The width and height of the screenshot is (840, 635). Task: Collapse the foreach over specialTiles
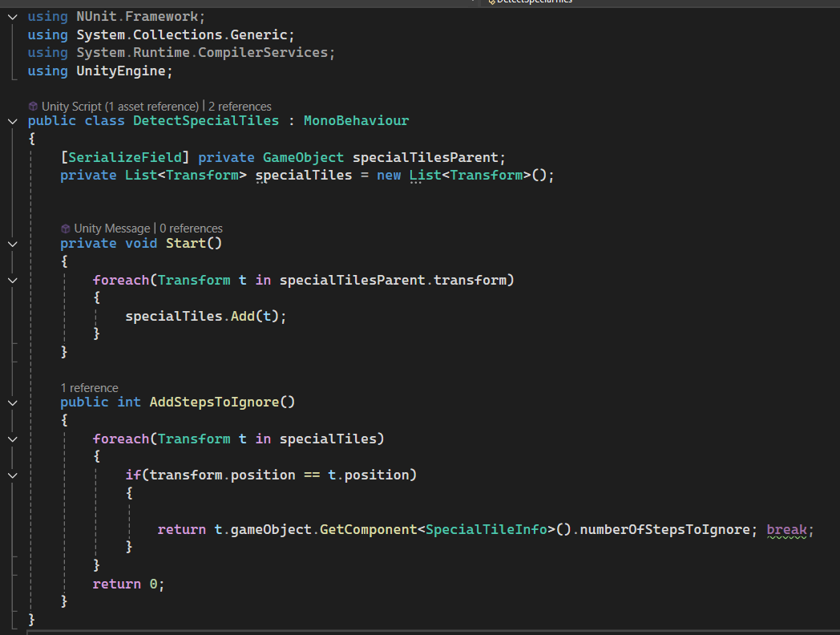click(12, 439)
